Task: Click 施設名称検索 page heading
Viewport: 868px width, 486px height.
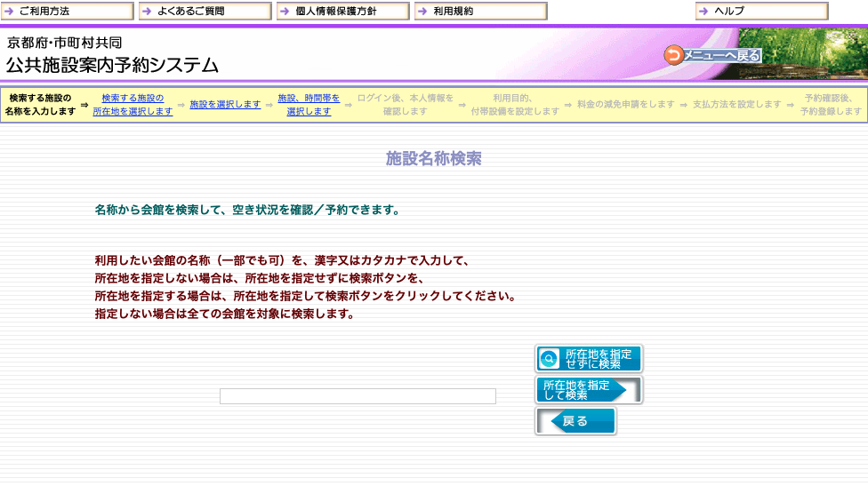Action: tap(433, 159)
